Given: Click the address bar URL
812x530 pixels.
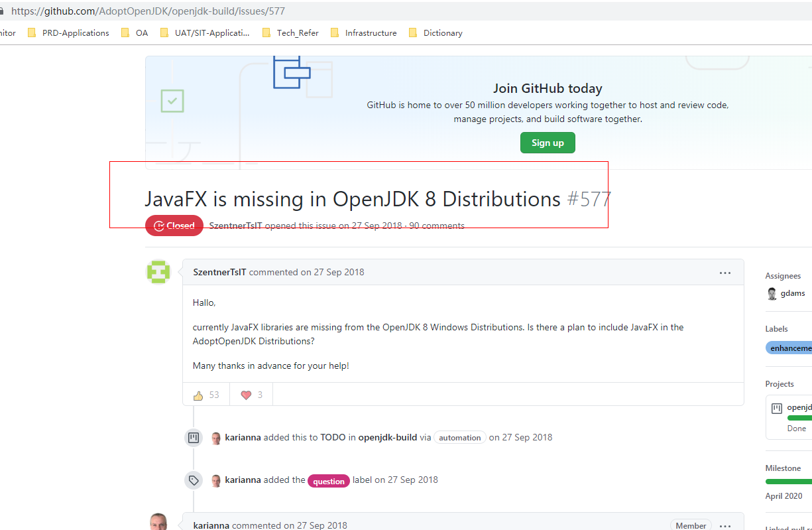Looking at the screenshot, I should 148,11.
